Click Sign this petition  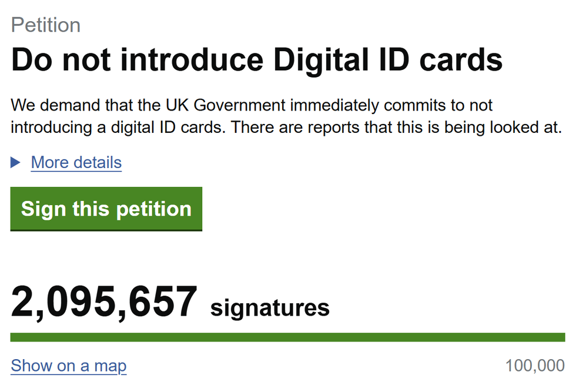click(106, 209)
